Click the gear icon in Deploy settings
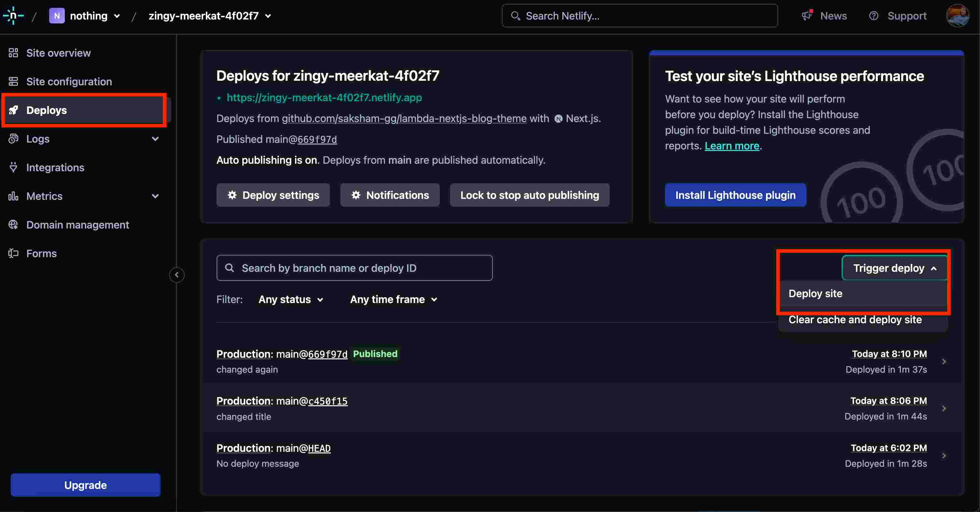 pos(232,195)
